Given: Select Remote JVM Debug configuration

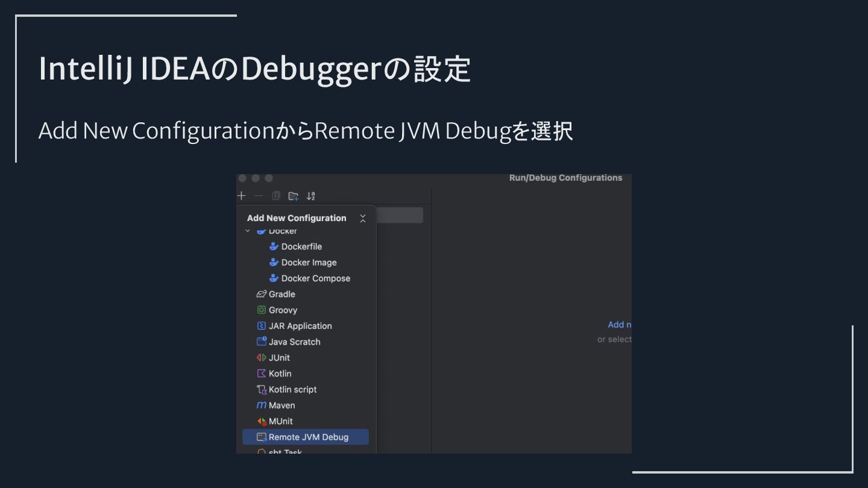Looking at the screenshot, I should 306,437.
